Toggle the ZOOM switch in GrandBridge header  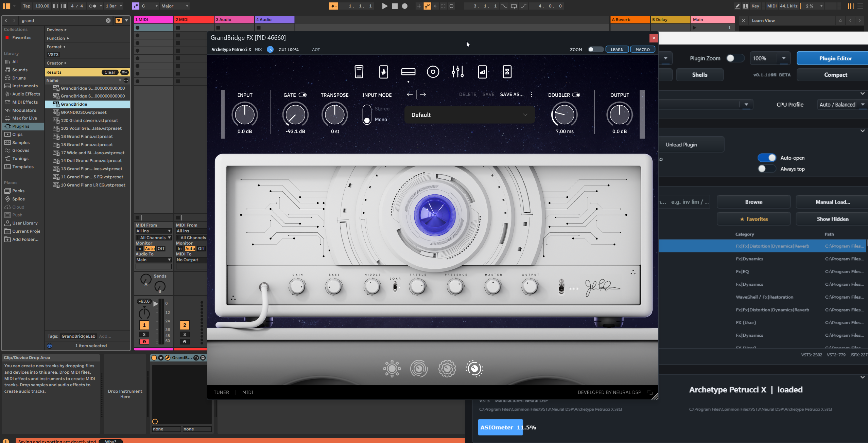tap(595, 50)
